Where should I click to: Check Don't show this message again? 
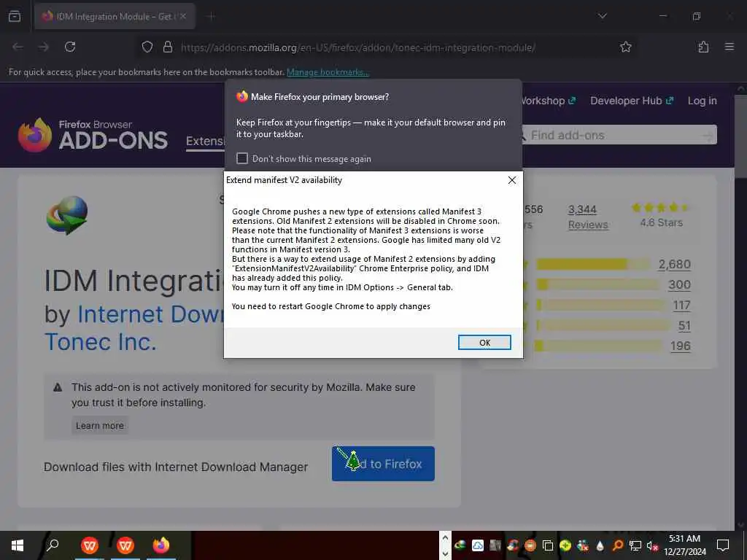(242, 158)
